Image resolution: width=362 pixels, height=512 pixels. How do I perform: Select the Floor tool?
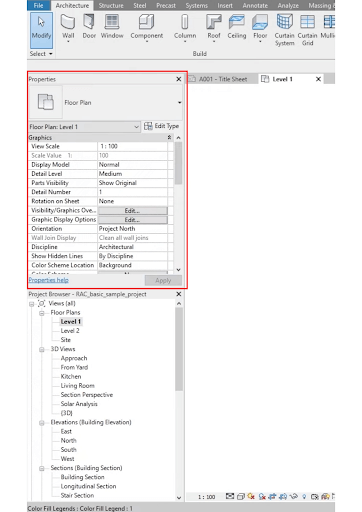coord(260,28)
